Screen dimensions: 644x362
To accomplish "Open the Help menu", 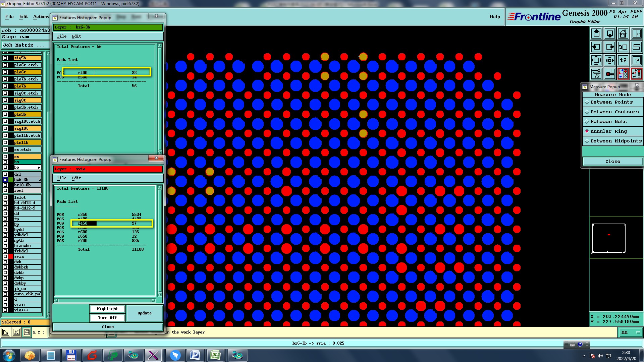I will [x=494, y=16].
